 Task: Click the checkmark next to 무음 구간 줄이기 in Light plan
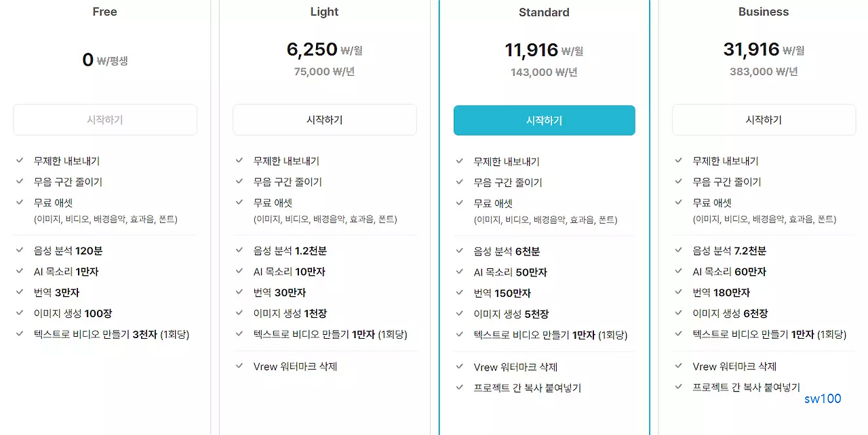[239, 182]
